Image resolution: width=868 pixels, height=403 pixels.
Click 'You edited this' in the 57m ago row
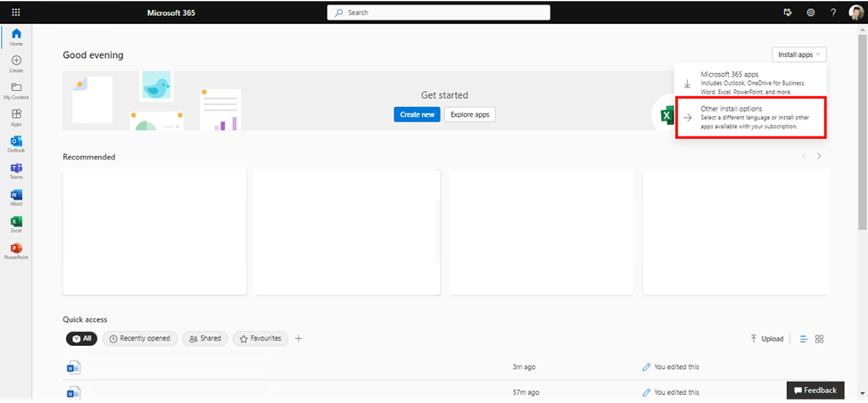click(x=678, y=392)
